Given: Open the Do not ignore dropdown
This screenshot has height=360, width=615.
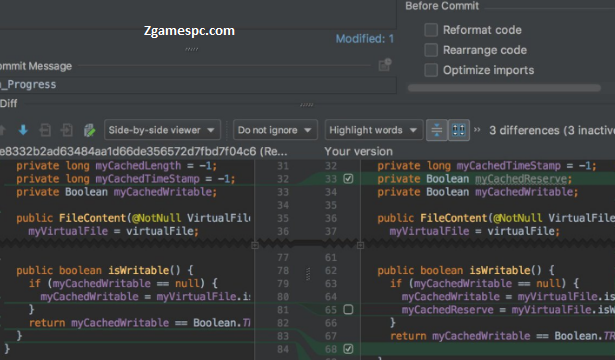Looking at the screenshot, I should (275, 130).
